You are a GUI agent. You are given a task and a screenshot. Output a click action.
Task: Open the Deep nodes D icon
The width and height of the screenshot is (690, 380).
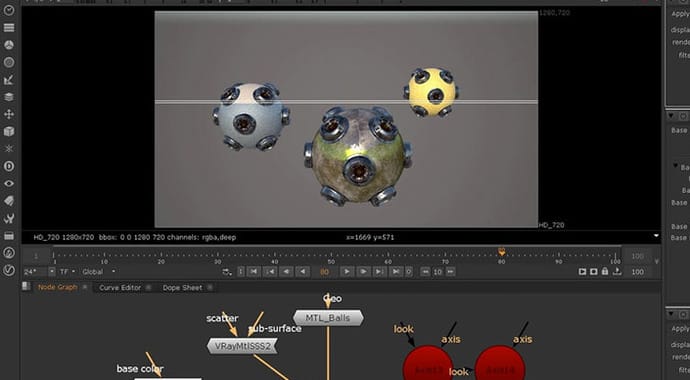9,166
